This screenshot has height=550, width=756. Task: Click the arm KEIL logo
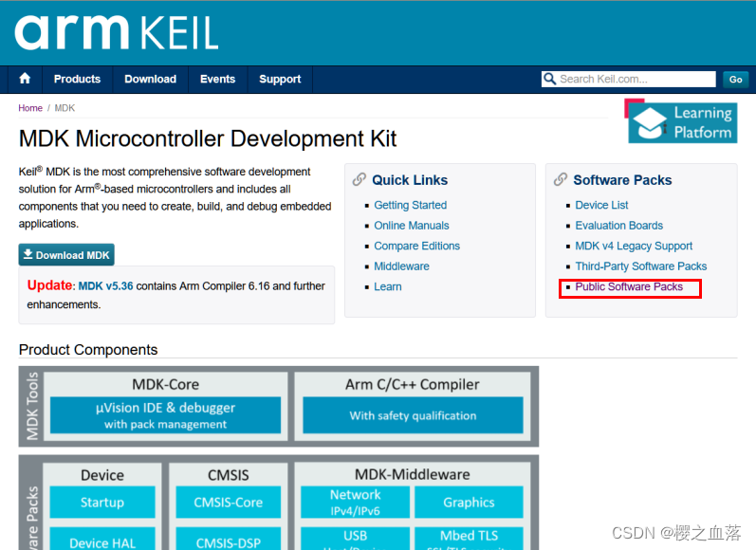[x=116, y=32]
